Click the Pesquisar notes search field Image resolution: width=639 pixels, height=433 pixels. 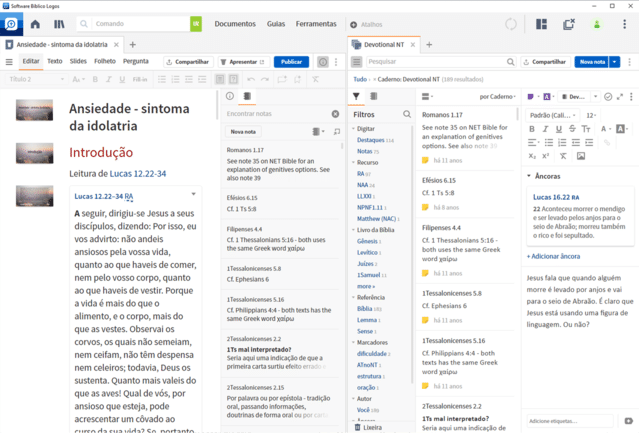click(440, 62)
